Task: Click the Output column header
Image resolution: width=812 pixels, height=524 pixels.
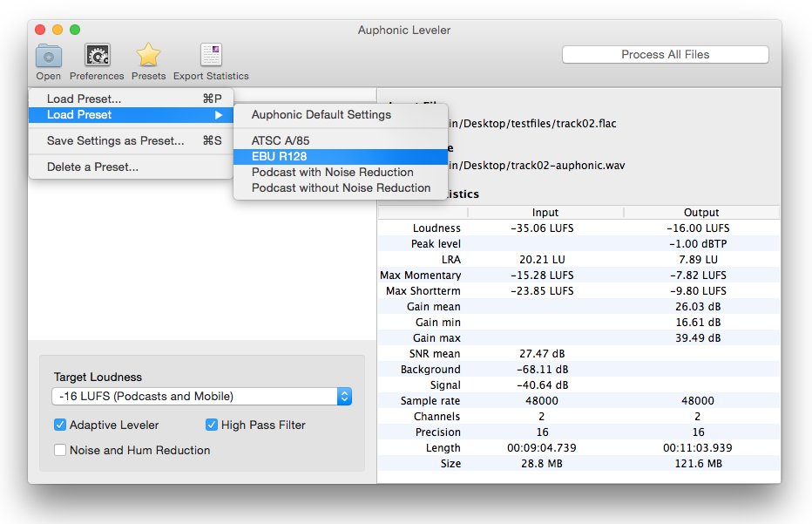Action: (701, 213)
